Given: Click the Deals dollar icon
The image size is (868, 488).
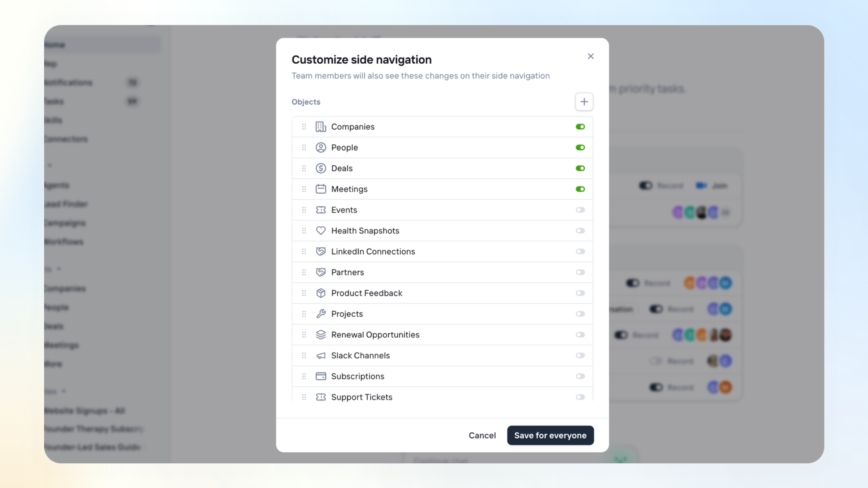Looking at the screenshot, I should click(x=321, y=168).
